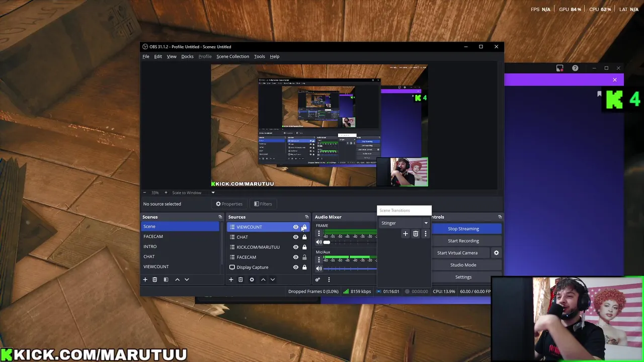Open the Scale to Window dropdown arrow
The height and width of the screenshot is (362, 644).
point(213,193)
